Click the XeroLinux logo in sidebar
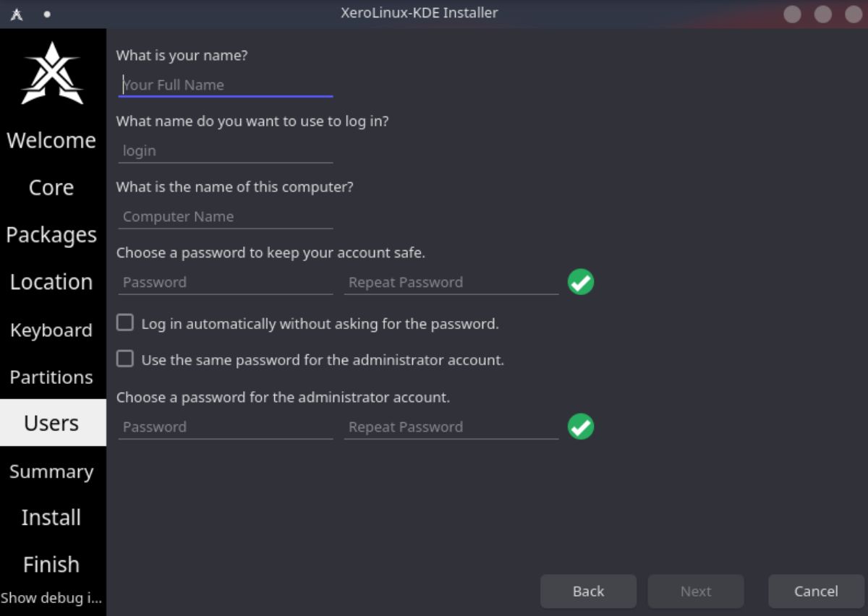The image size is (868, 616). tap(52, 73)
